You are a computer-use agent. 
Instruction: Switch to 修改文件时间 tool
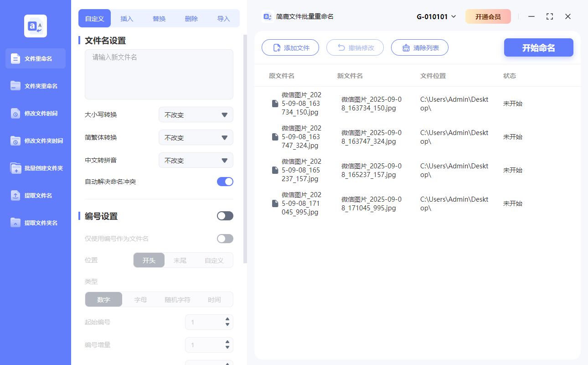pyautogui.click(x=35, y=113)
